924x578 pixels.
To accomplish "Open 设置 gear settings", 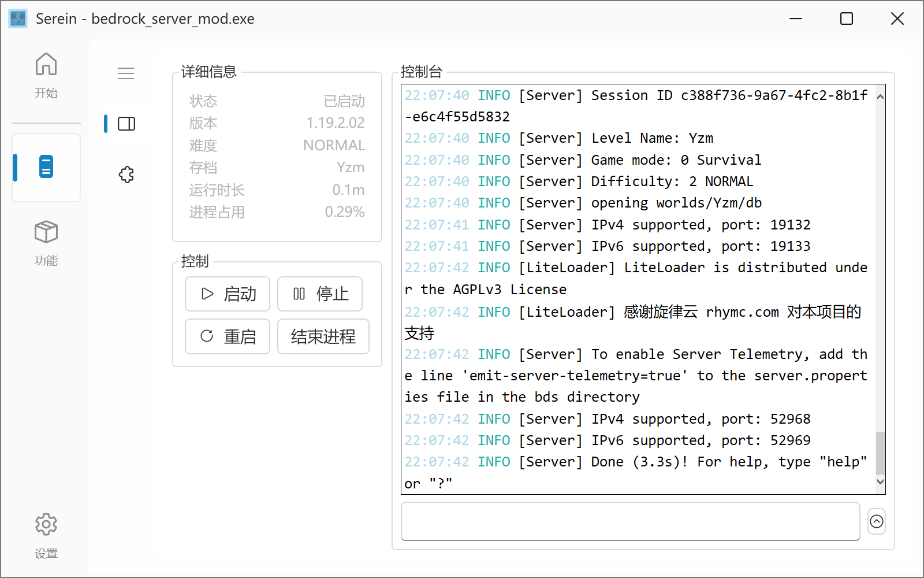I will point(46,535).
